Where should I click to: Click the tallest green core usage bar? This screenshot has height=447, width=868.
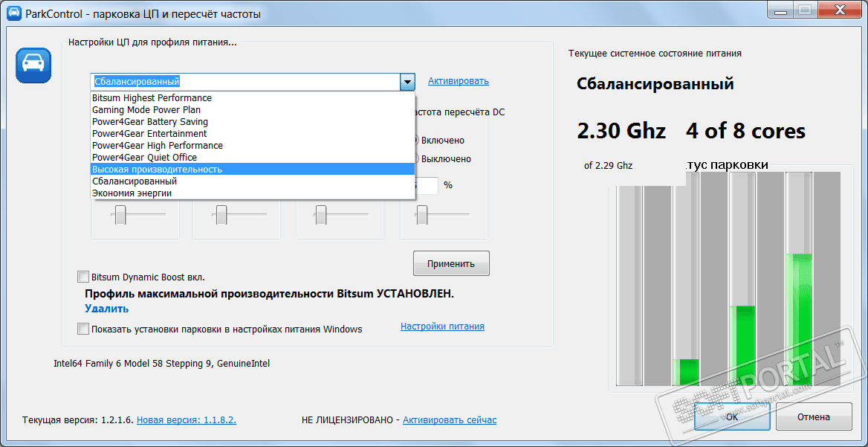(x=799, y=319)
